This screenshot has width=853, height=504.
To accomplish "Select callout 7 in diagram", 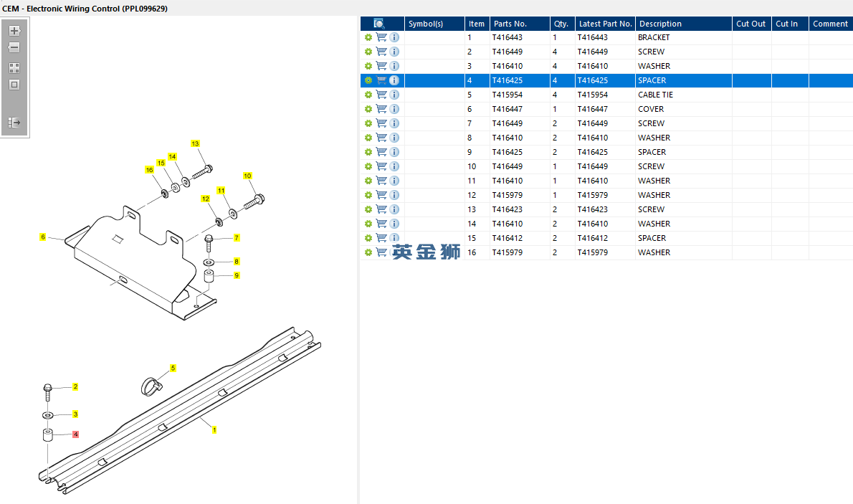I will click(x=237, y=238).
